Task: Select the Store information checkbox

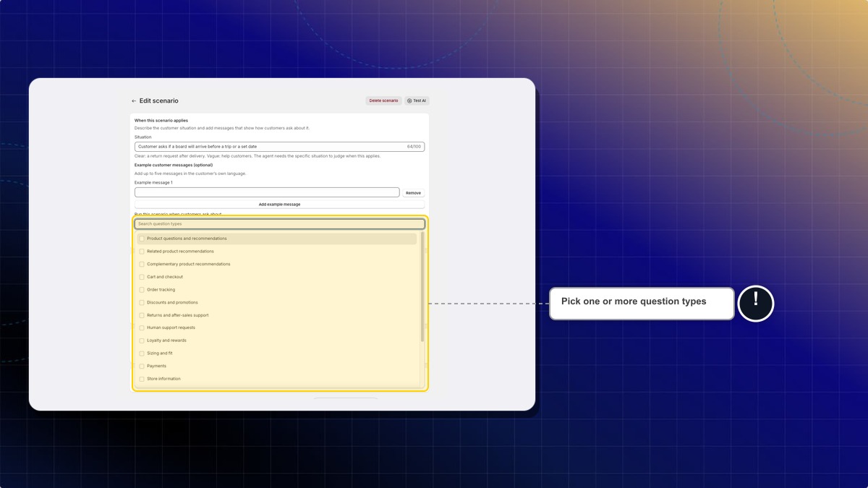Action: [142, 379]
